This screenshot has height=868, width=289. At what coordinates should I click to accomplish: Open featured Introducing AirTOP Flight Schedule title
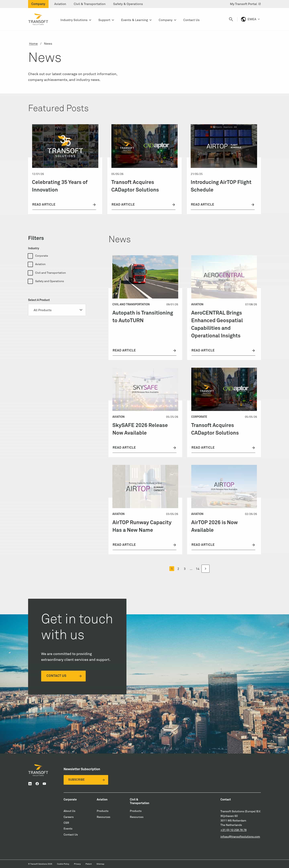tap(221, 186)
